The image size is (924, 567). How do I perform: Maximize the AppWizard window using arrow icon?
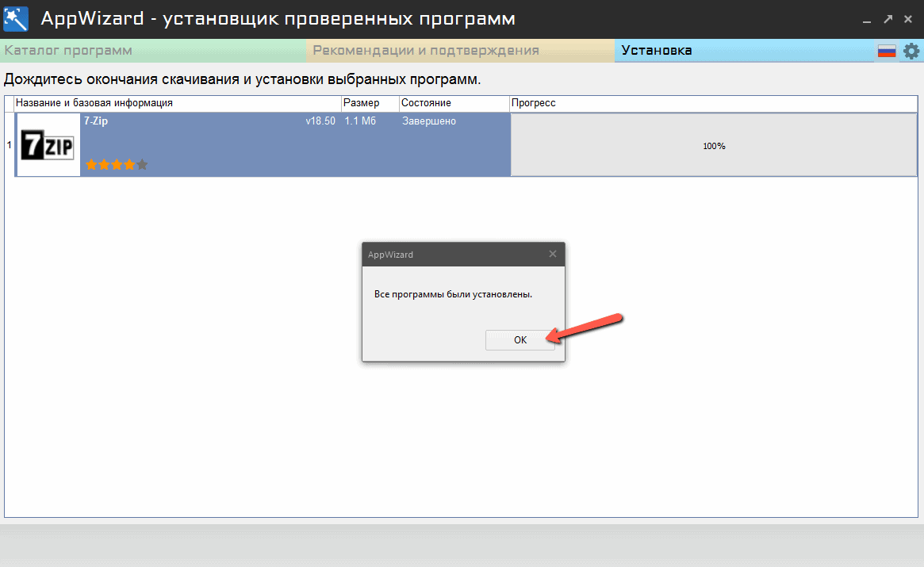(888, 18)
